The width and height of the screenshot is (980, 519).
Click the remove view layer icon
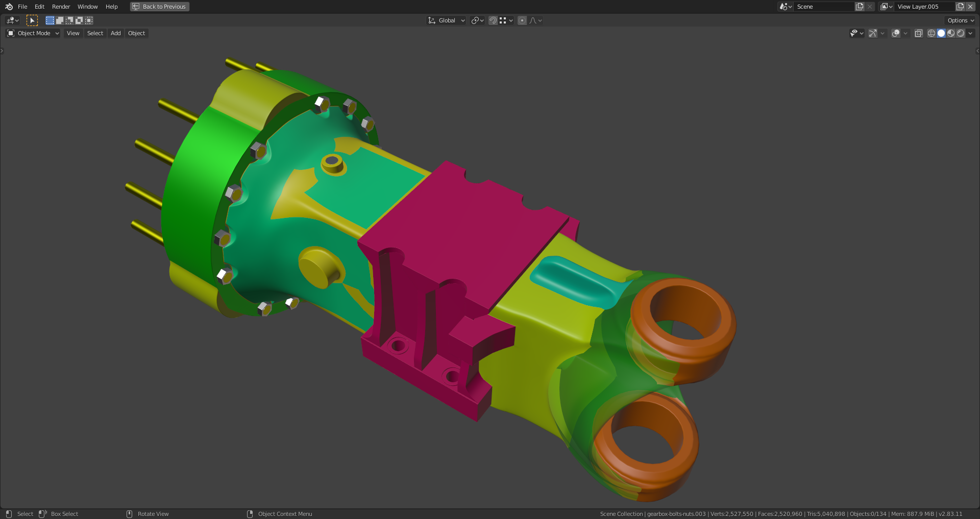coord(970,7)
